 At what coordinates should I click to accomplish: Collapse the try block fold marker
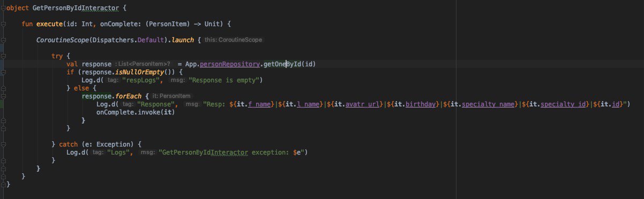click(x=3, y=56)
